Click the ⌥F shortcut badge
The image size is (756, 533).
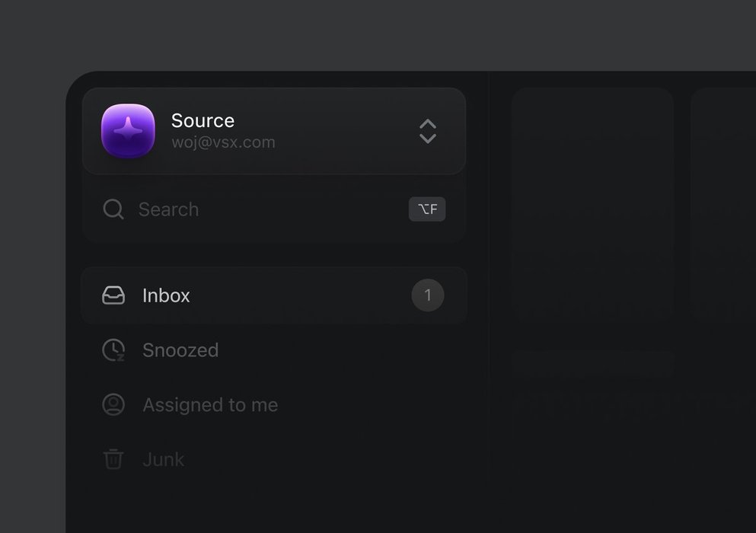coord(427,209)
